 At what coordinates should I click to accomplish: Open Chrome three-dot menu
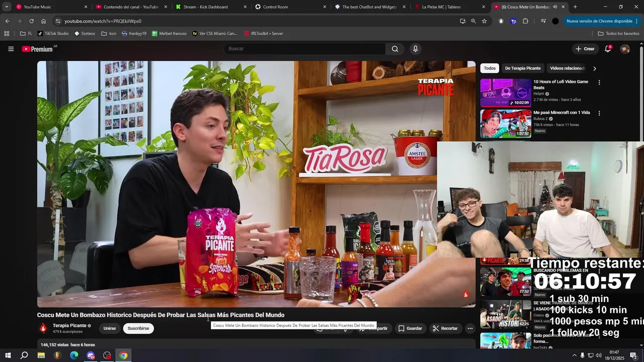click(x=636, y=21)
